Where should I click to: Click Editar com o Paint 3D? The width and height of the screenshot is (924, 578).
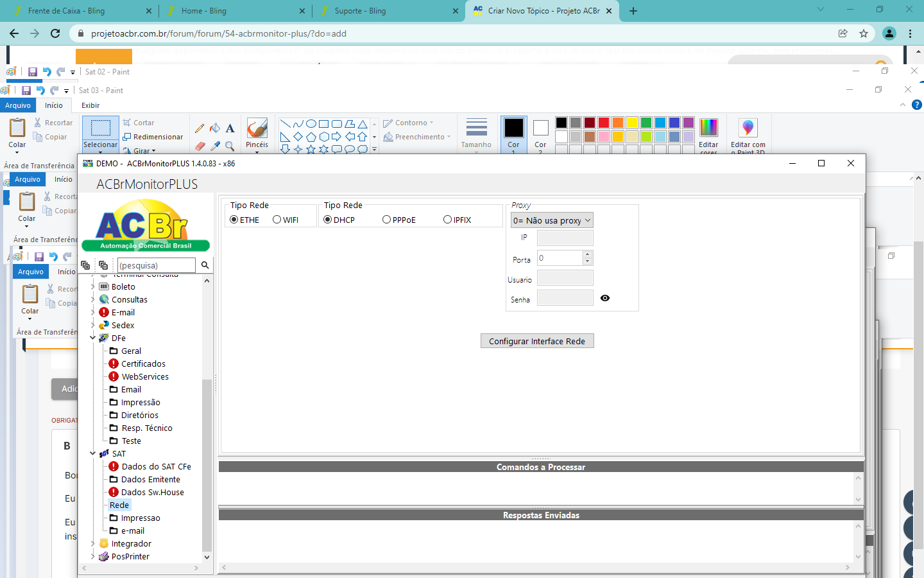pyautogui.click(x=748, y=136)
